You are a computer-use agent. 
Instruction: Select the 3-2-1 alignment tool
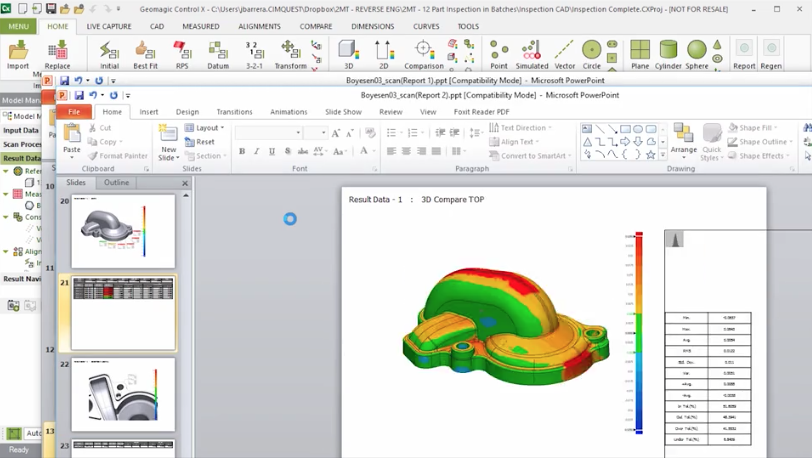click(254, 54)
